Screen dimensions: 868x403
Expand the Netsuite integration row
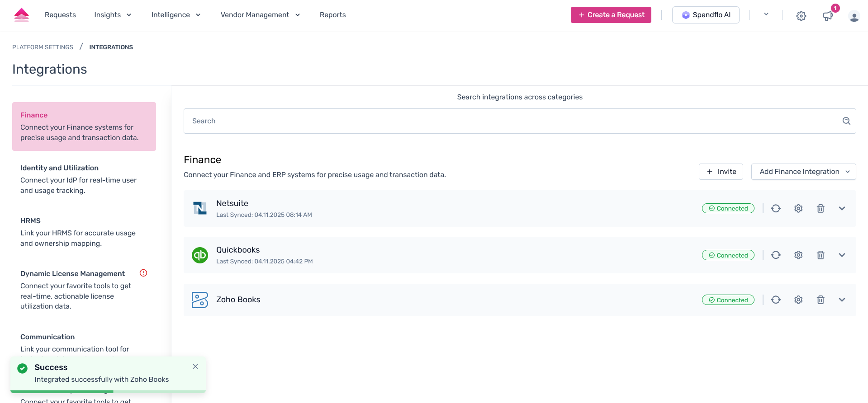tap(842, 208)
